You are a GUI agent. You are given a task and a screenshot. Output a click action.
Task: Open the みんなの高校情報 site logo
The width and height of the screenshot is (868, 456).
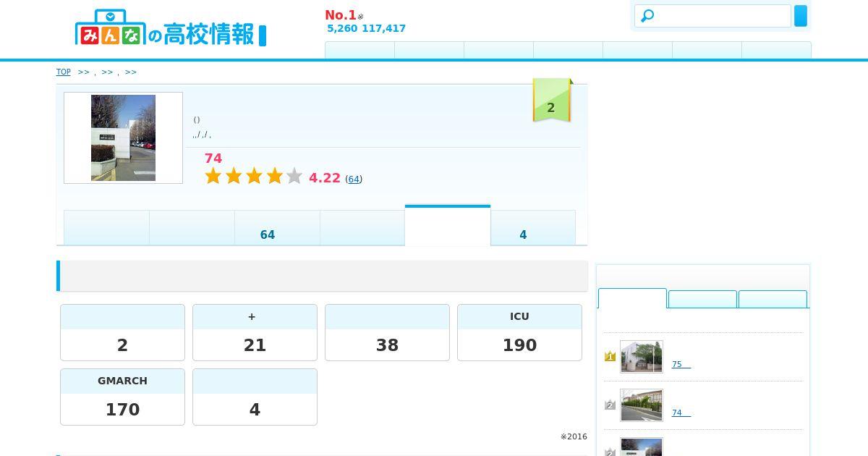(171, 28)
